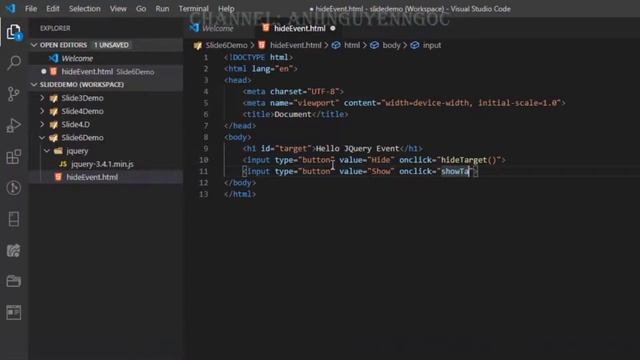Click the HTML file icon beside hideEvent.html in tree
The height and width of the screenshot is (360, 640).
tap(58, 177)
